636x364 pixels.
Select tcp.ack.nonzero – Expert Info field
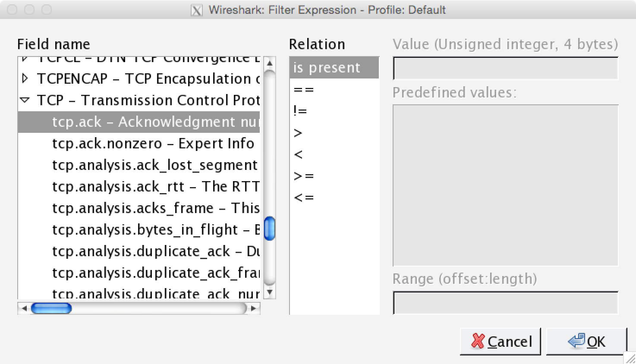coord(139,144)
